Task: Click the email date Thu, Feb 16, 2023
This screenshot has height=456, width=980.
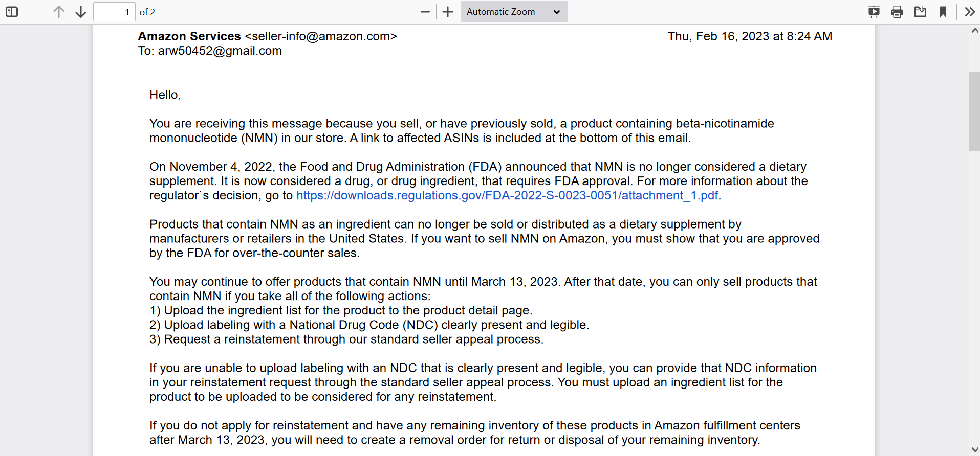Action: 718,36
